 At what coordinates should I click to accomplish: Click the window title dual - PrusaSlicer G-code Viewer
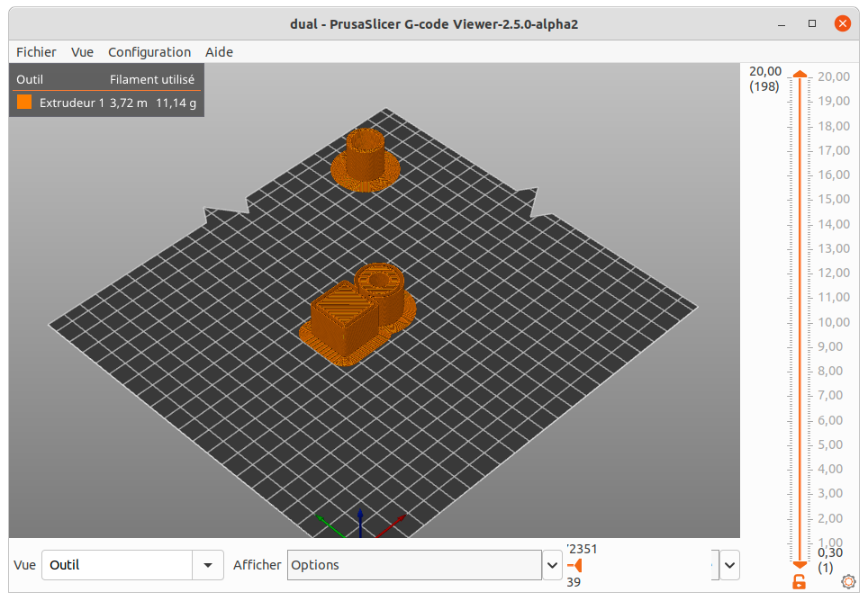(434, 24)
